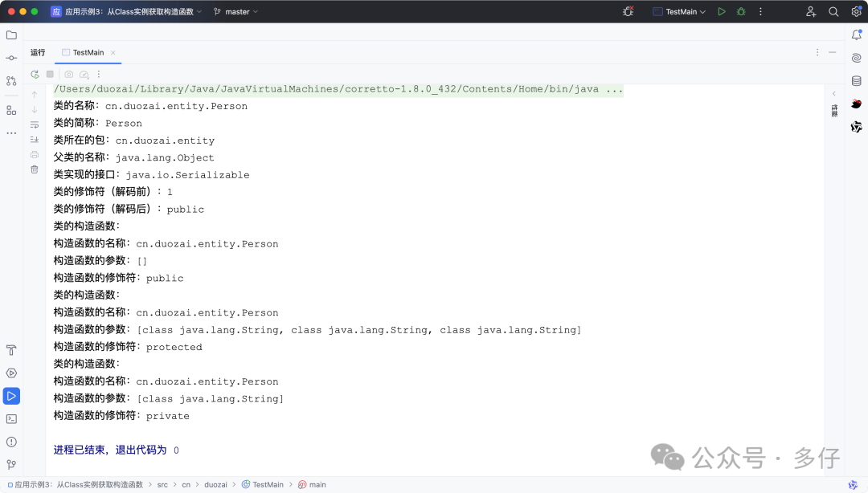Open the Structure tool window
868x493 pixels.
pyautogui.click(x=11, y=111)
